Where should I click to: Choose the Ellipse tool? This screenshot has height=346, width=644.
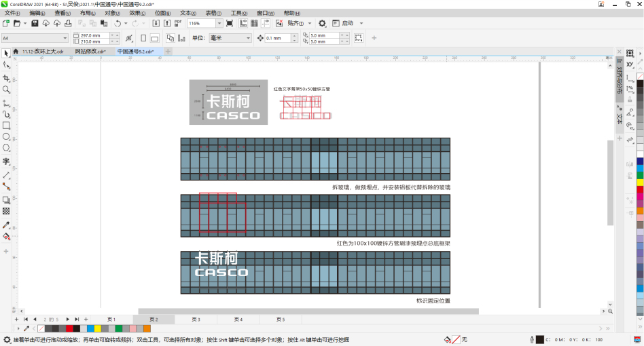coord(6,136)
